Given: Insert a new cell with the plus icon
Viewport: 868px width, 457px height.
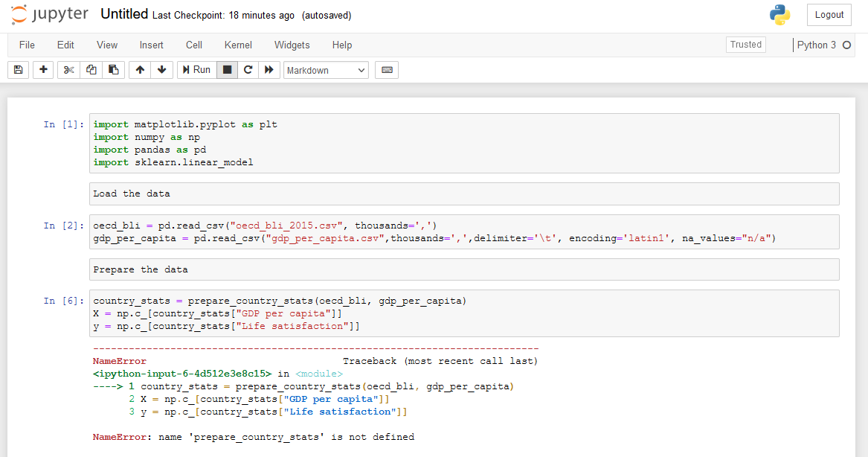Looking at the screenshot, I should [x=42, y=69].
